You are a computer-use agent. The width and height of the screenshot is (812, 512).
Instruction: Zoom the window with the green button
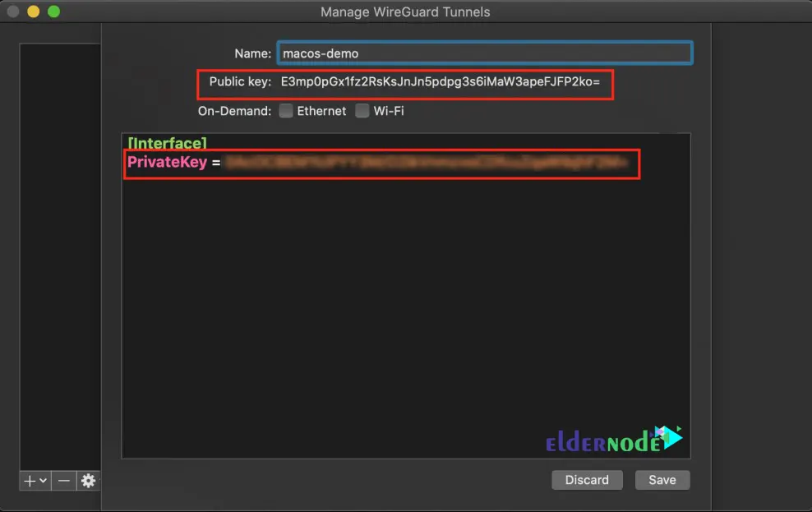pos(53,12)
